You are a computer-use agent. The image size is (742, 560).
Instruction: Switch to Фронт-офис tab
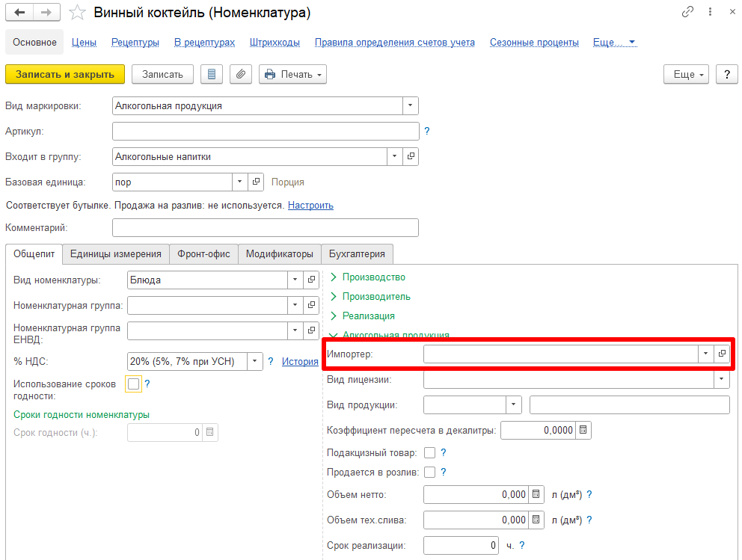(x=203, y=254)
